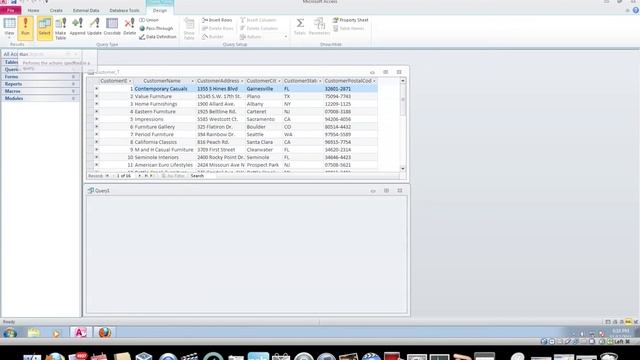Expand subdatasheet for Contemporary Casuals row
Image resolution: width=640 pixels, height=360 pixels.
coord(97,89)
